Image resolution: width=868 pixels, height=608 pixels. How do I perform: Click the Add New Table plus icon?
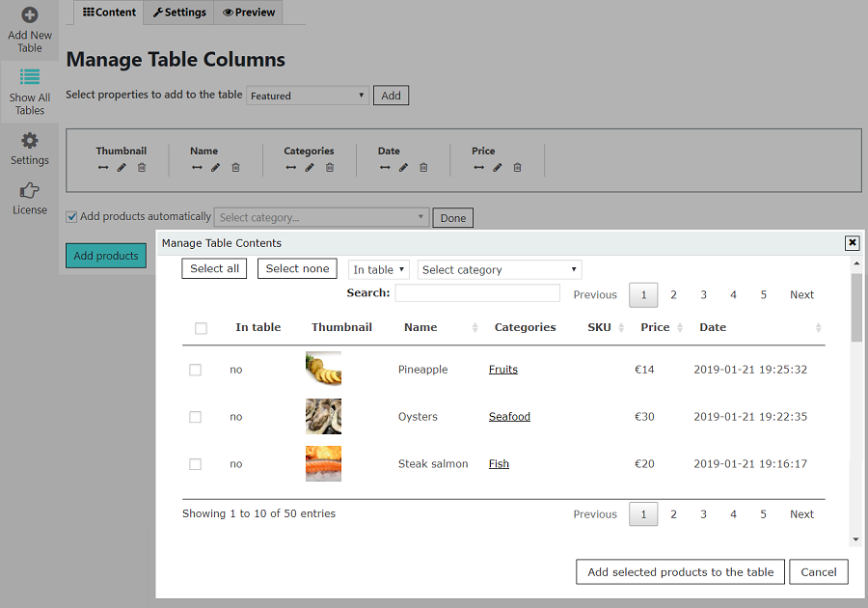30,15
